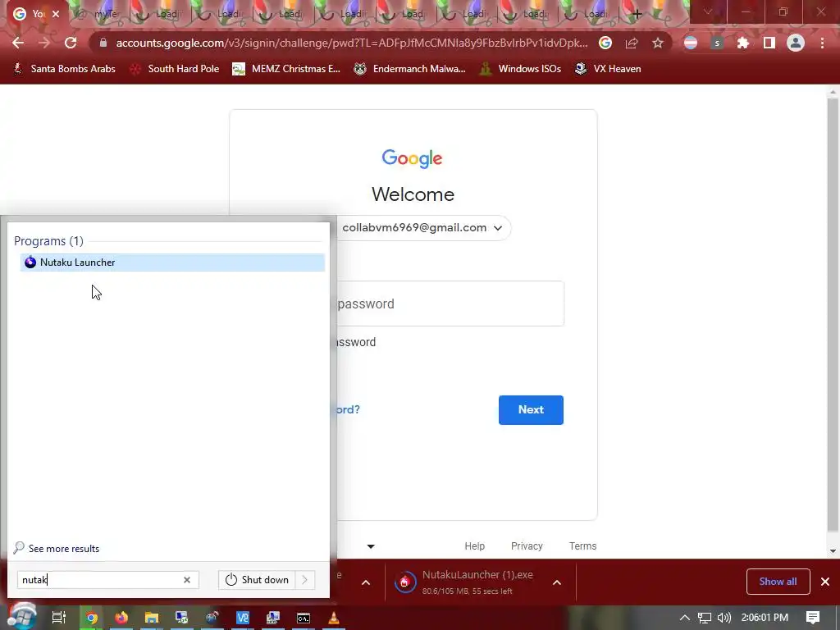
Task: Expand the collabvm6969@gmail.com account selector
Action: 422,228
